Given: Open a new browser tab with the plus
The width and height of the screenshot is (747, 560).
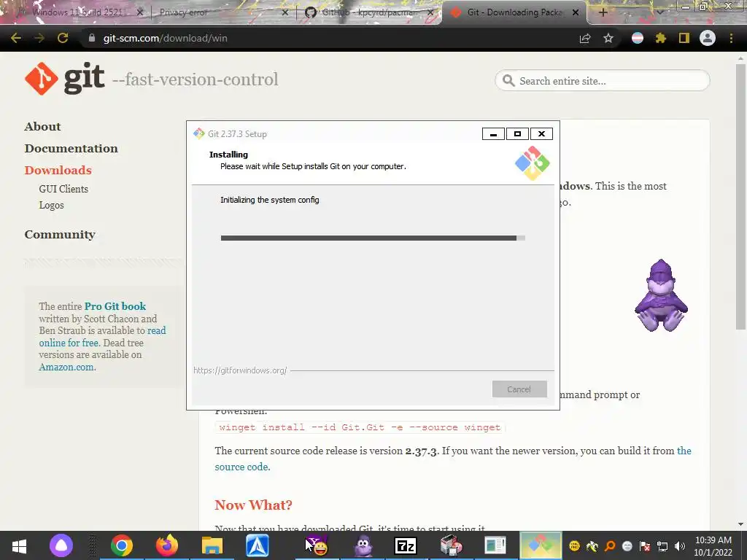Looking at the screenshot, I should coord(603,12).
